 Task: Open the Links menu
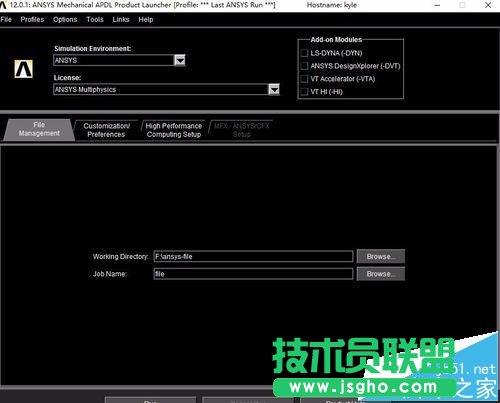click(121, 19)
